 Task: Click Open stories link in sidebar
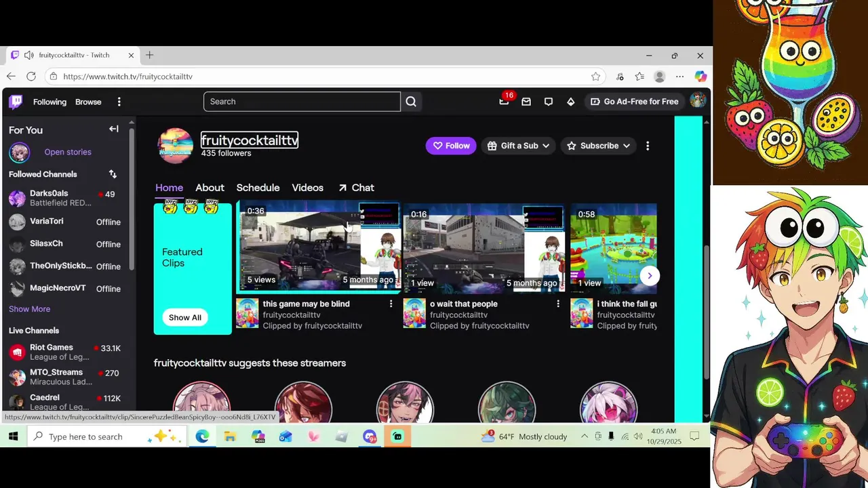[68, 152]
